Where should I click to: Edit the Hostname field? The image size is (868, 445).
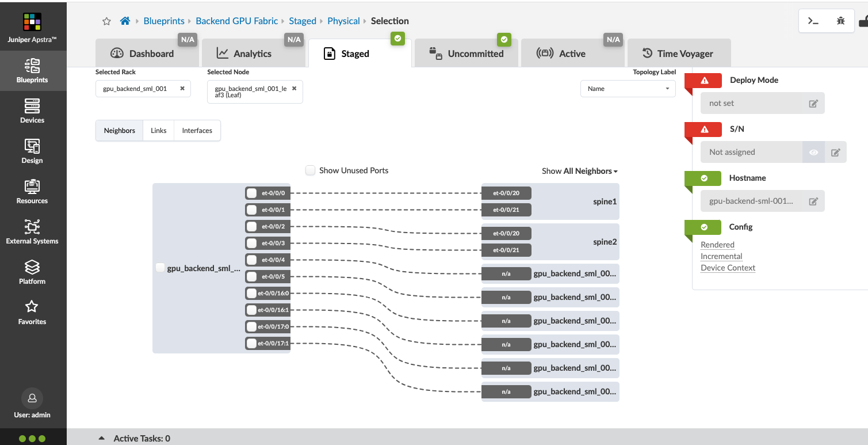(x=813, y=201)
